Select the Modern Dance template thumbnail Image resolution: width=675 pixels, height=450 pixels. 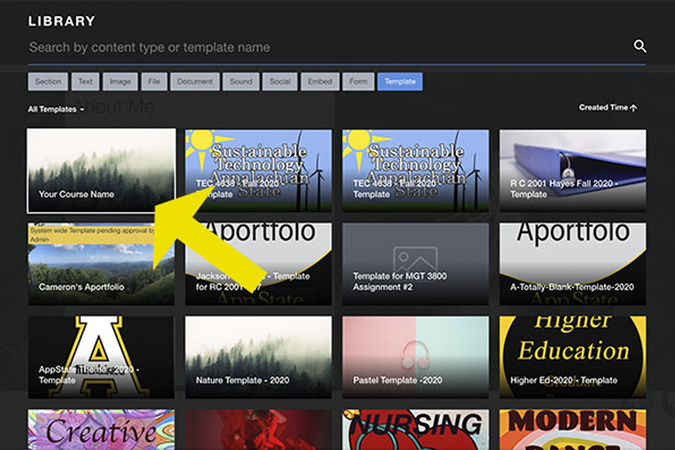coord(573,429)
